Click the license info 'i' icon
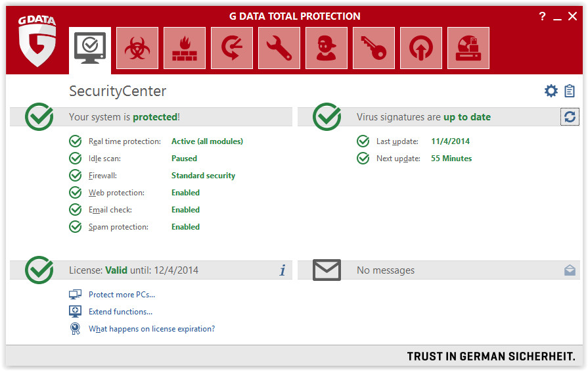 click(x=283, y=270)
